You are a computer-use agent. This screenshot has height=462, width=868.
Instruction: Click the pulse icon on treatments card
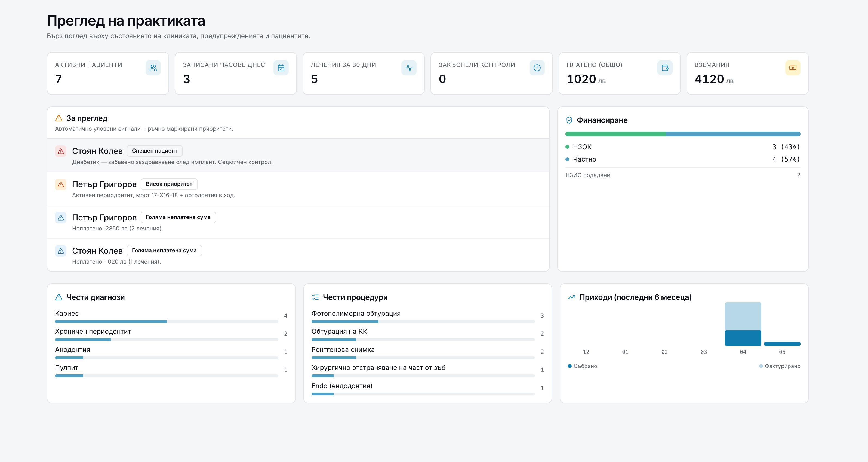409,68
